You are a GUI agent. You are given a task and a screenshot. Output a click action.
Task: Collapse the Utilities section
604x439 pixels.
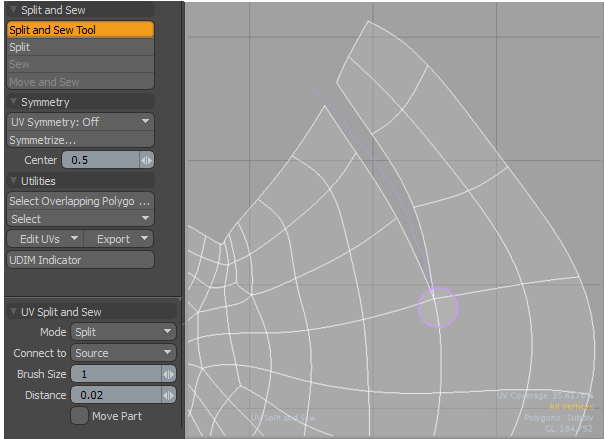pyautogui.click(x=14, y=181)
